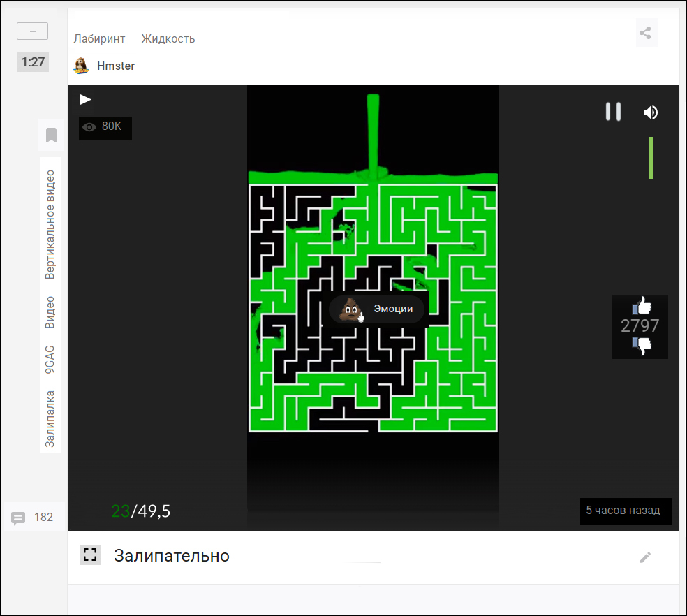687x616 pixels.
Task: Click the poop emoji reaction
Action: [350, 309]
